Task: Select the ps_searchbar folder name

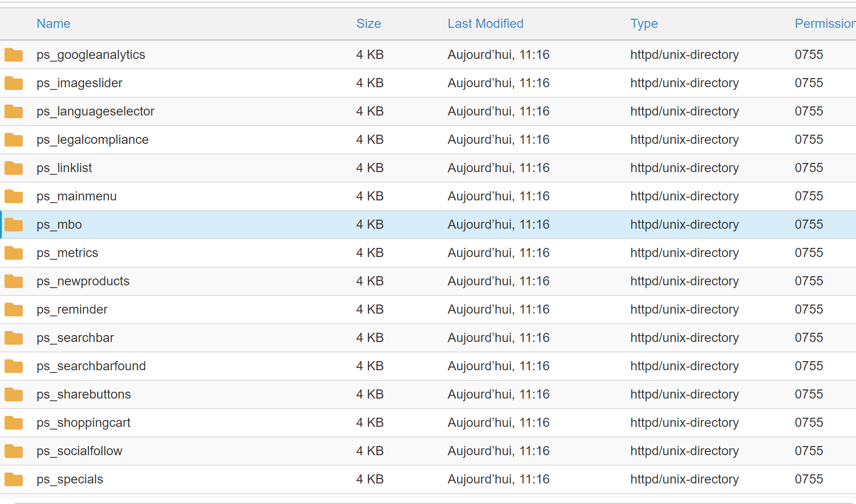Action: [x=75, y=338]
